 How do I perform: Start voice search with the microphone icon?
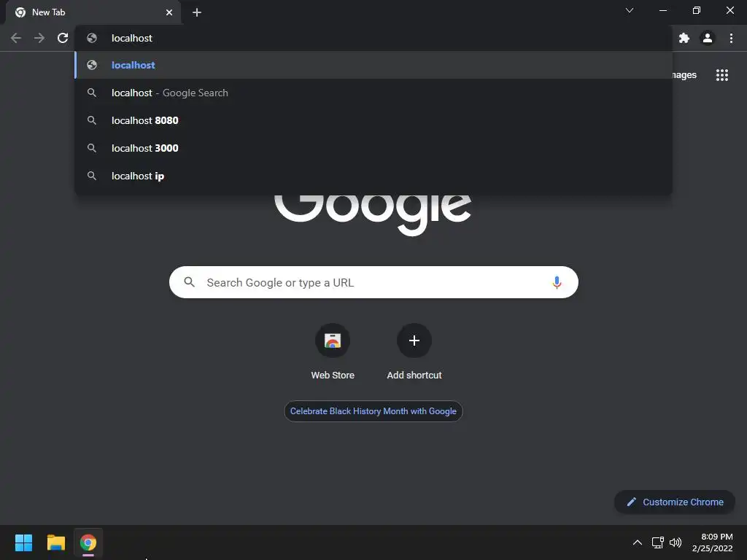pyautogui.click(x=557, y=282)
